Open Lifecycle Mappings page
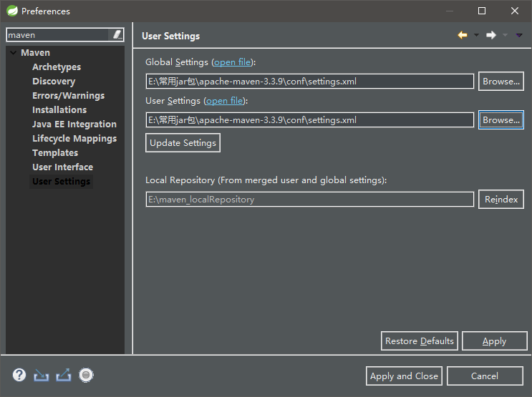The width and height of the screenshot is (532, 397). (x=74, y=138)
